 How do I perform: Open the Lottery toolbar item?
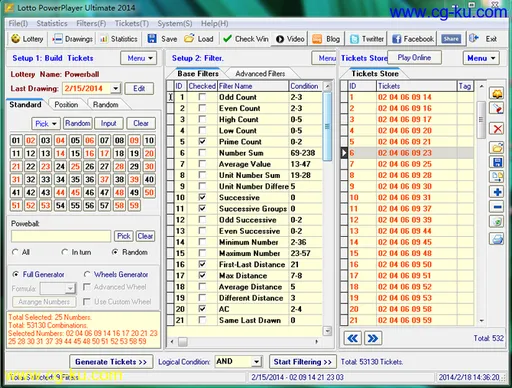pyautogui.click(x=27, y=39)
